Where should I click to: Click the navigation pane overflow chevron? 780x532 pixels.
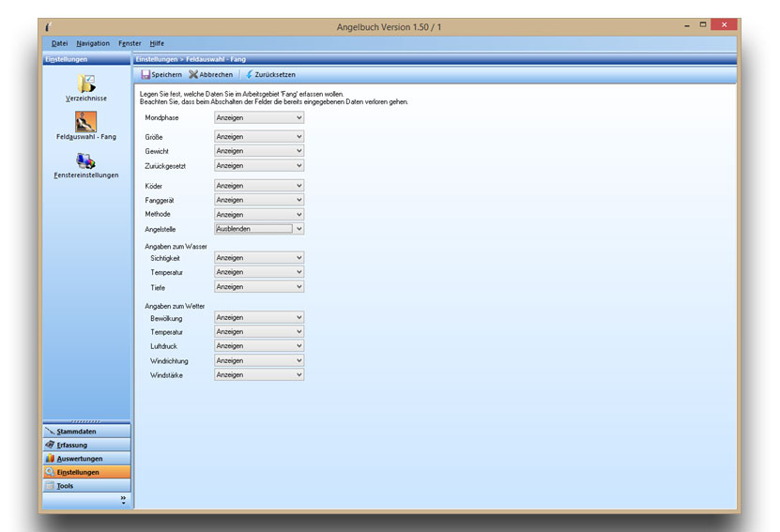coord(123,499)
